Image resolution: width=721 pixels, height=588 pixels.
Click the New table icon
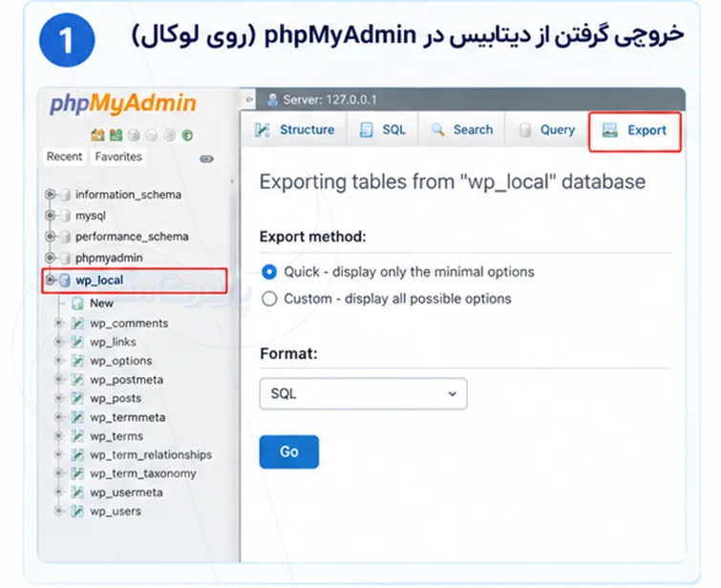click(77, 304)
